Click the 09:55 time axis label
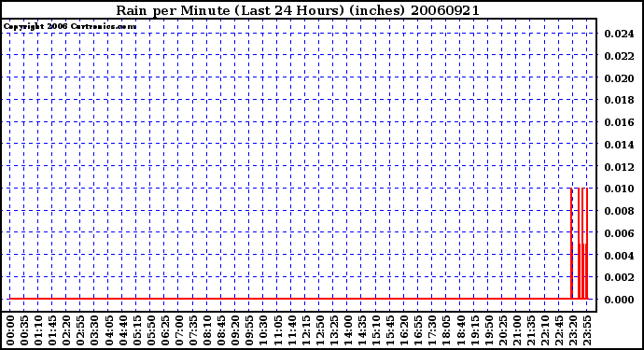The height and width of the screenshot is (350, 644). pos(249,330)
